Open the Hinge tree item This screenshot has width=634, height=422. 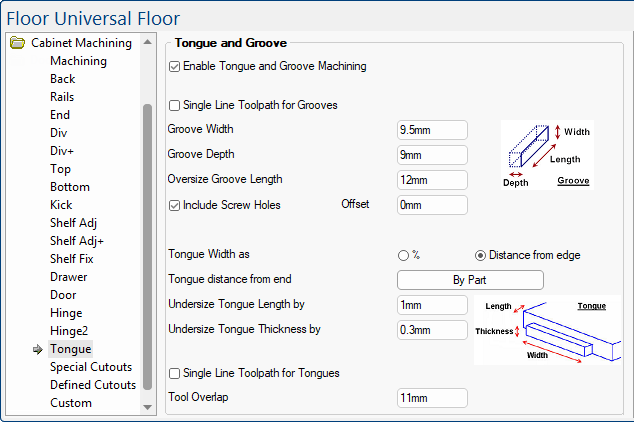67,313
